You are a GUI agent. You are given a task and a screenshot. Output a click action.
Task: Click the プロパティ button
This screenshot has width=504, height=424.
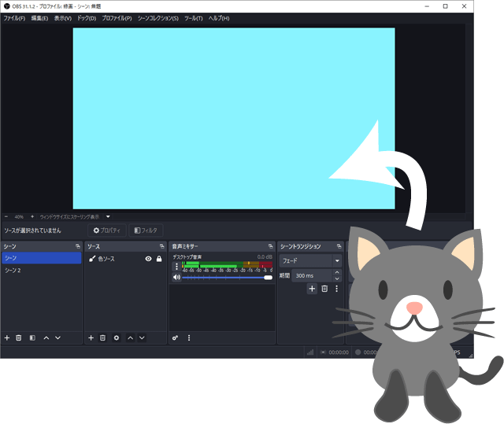[x=107, y=230]
